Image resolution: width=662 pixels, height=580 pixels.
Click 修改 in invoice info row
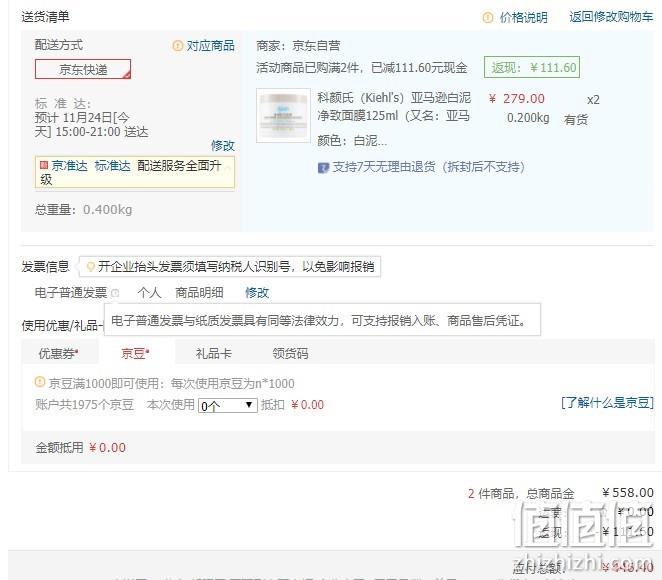point(257,293)
